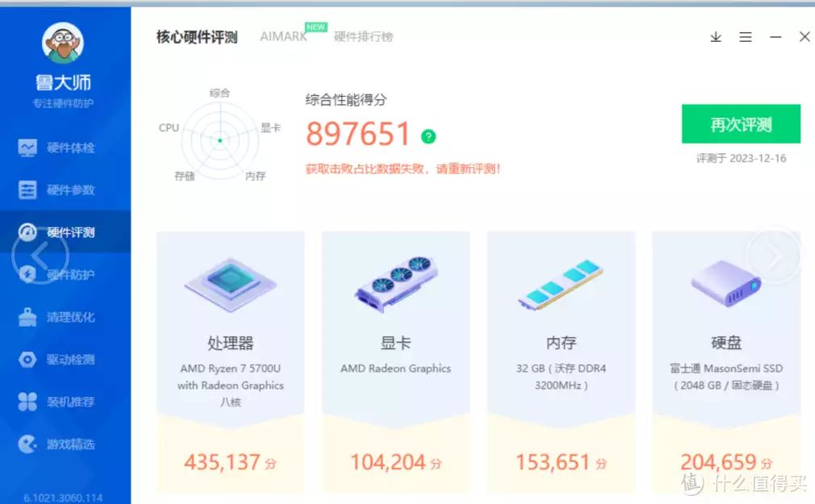
Task: Click the radar chart of scores
Action: pos(219,140)
